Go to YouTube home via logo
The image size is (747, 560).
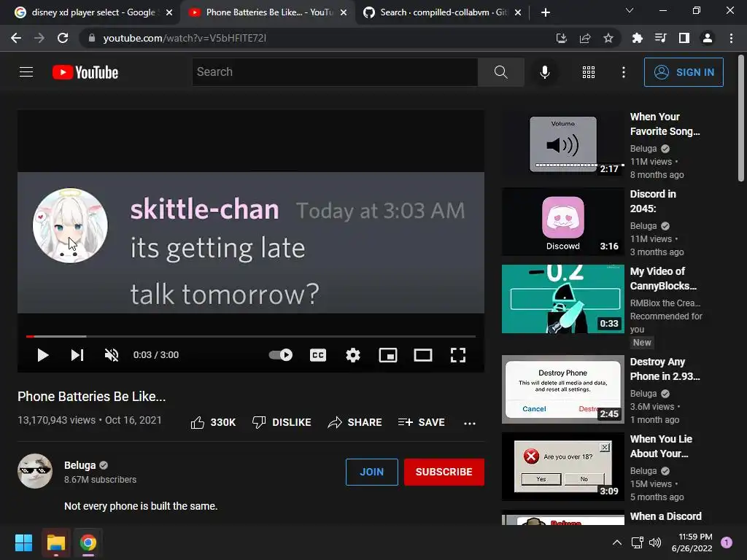coord(85,72)
